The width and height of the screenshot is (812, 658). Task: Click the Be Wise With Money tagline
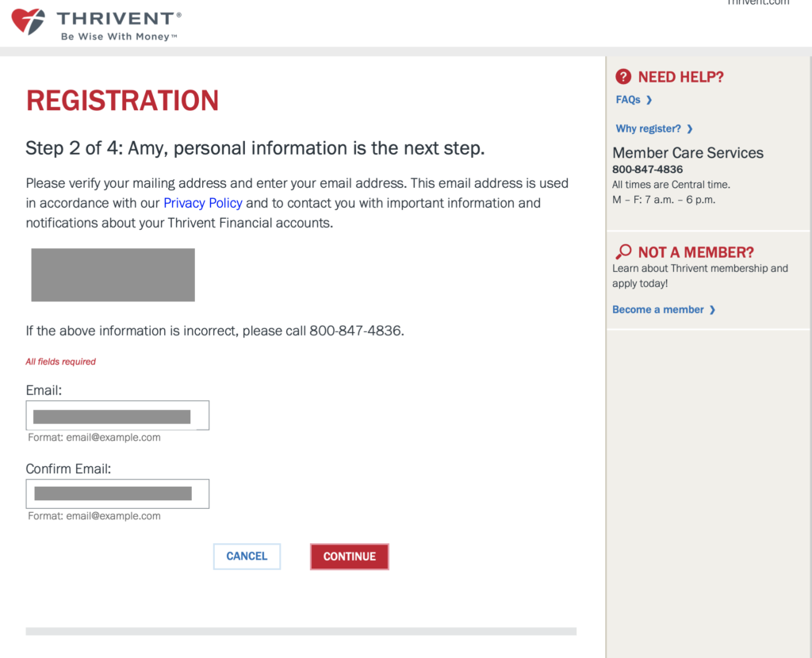[x=119, y=36]
